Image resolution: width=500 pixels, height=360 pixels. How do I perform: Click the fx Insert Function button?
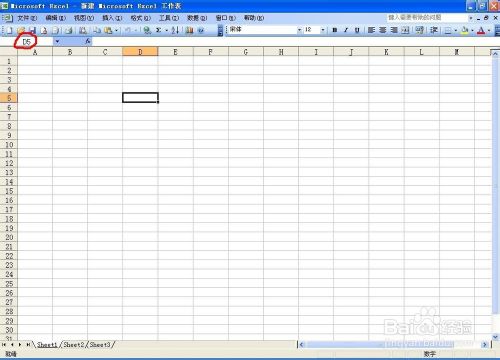click(x=88, y=41)
